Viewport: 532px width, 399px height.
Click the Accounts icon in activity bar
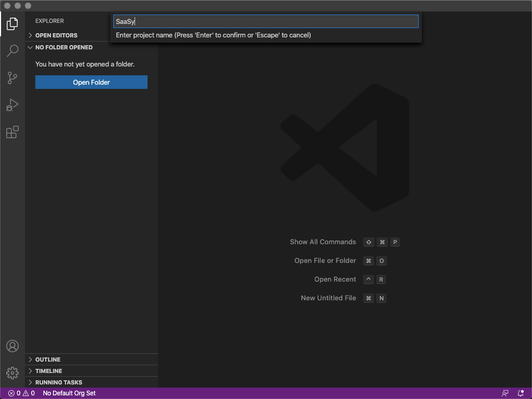(x=12, y=346)
